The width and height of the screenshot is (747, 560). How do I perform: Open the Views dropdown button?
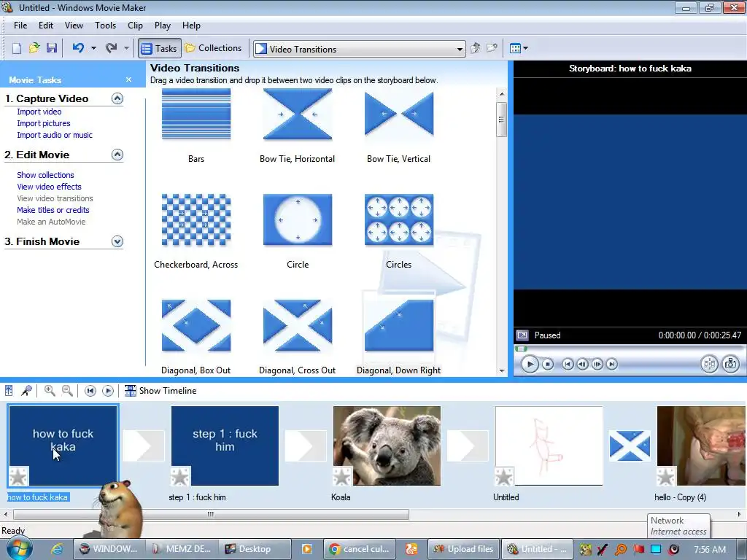(x=519, y=48)
